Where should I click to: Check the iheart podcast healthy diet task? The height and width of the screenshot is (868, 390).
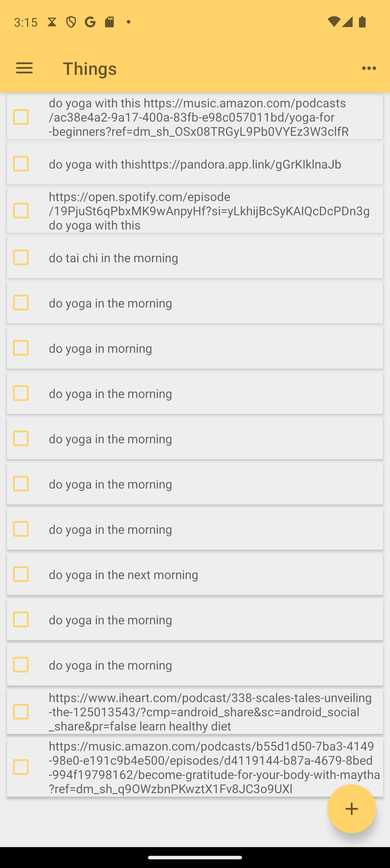point(21,711)
